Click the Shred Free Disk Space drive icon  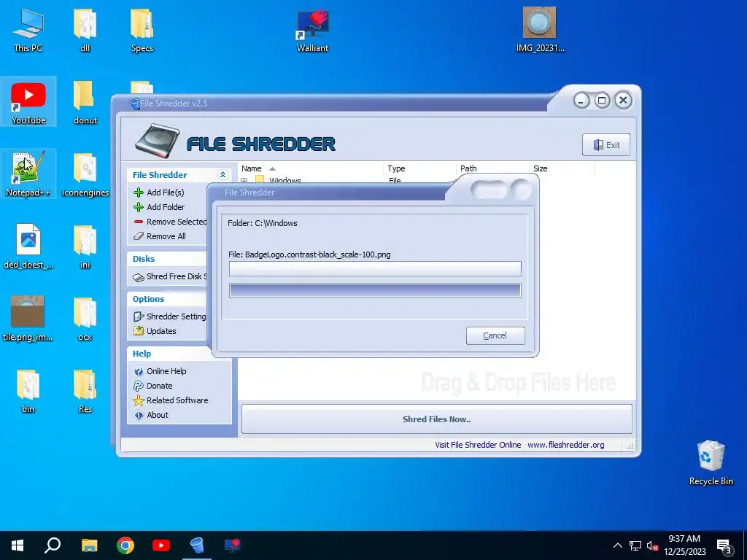139,277
